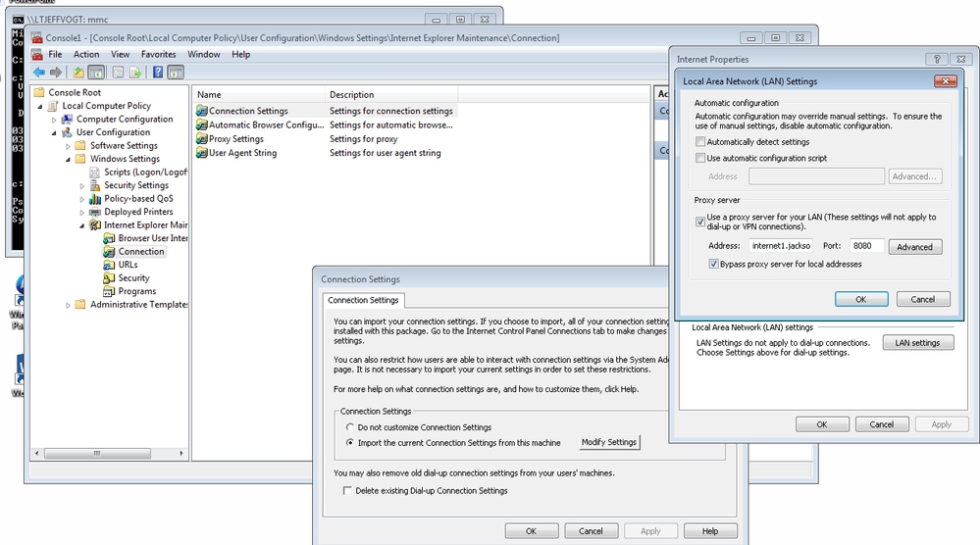The width and height of the screenshot is (980, 545).
Task: Click the Back arrow toolbar icon
Action: pos(39,73)
